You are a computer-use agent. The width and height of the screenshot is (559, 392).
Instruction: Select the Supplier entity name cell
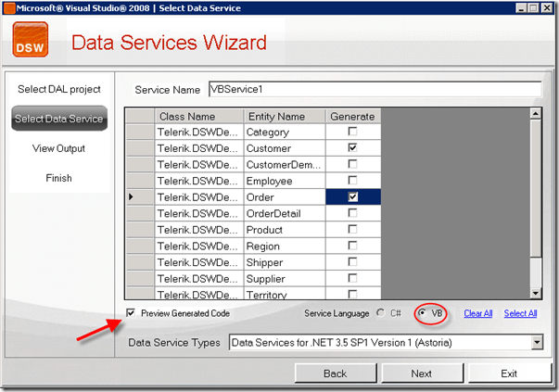285,278
